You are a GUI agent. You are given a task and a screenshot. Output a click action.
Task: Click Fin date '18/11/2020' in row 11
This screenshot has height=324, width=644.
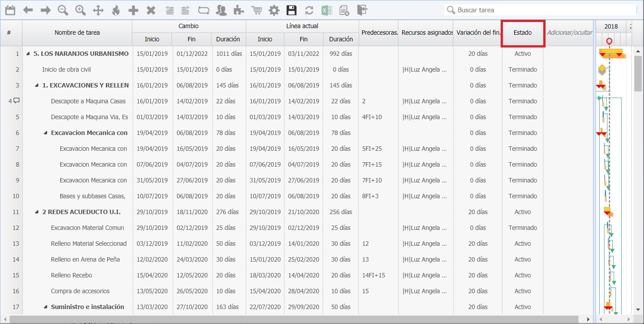(x=192, y=212)
